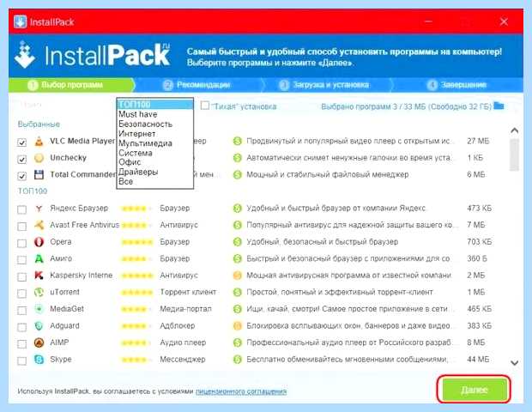Click the InstallPack logo arrow icon
Viewport: 532px width, 412px height.
(25, 54)
